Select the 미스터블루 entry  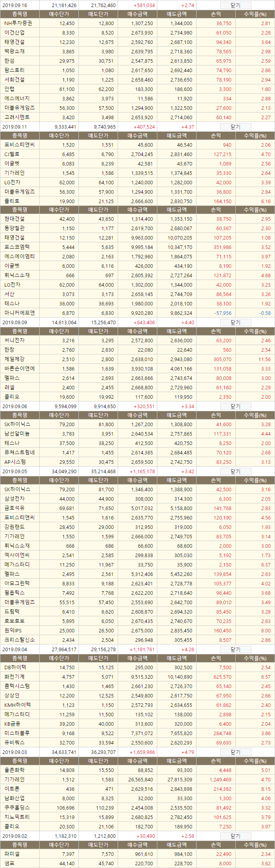click(17, 733)
